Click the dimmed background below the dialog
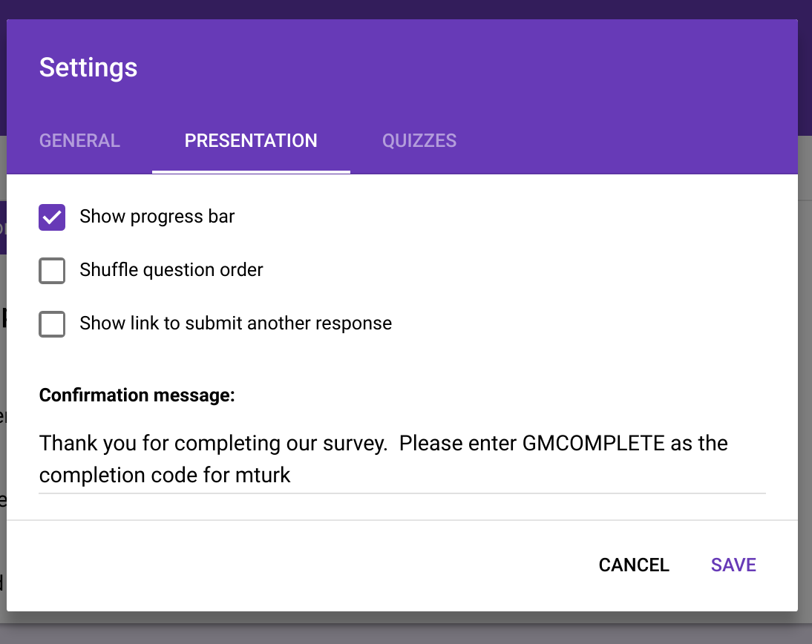This screenshot has width=812, height=644. [x=406, y=629]
